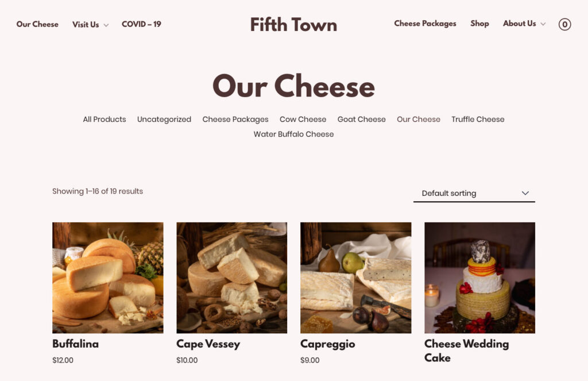588x381 pixels.
Task: Open the Capreggio product image
Action: 355,278
